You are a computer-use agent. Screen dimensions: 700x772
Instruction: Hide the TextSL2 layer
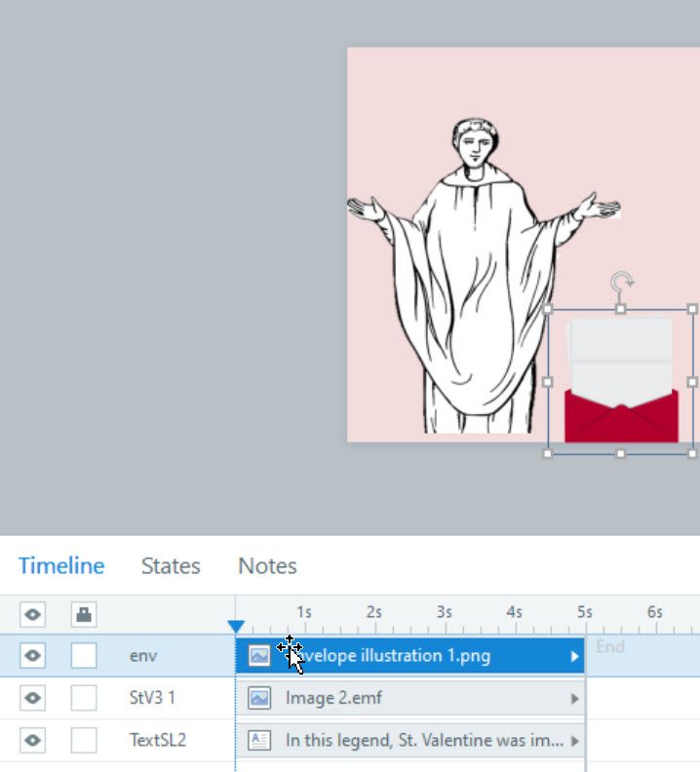tap(32, 741)
